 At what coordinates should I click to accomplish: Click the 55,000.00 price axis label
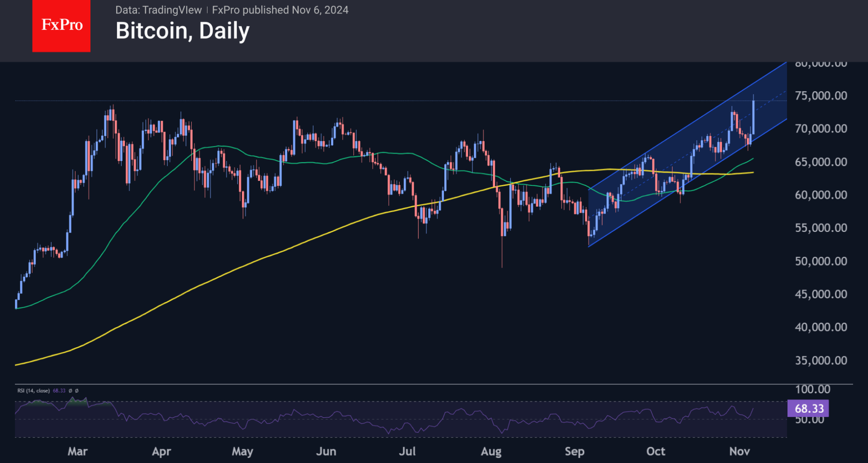821,228
